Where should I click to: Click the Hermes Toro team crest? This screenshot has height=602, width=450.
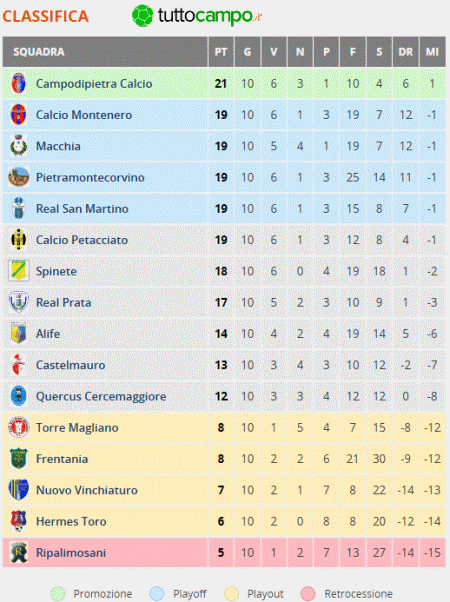pos(18,521)
